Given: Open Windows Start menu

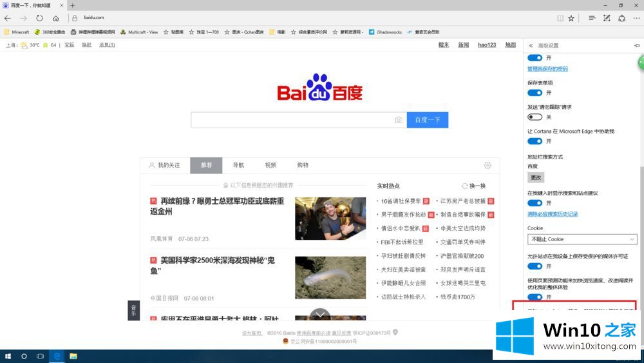Looking at the screenshot, I should coord(8,356).
